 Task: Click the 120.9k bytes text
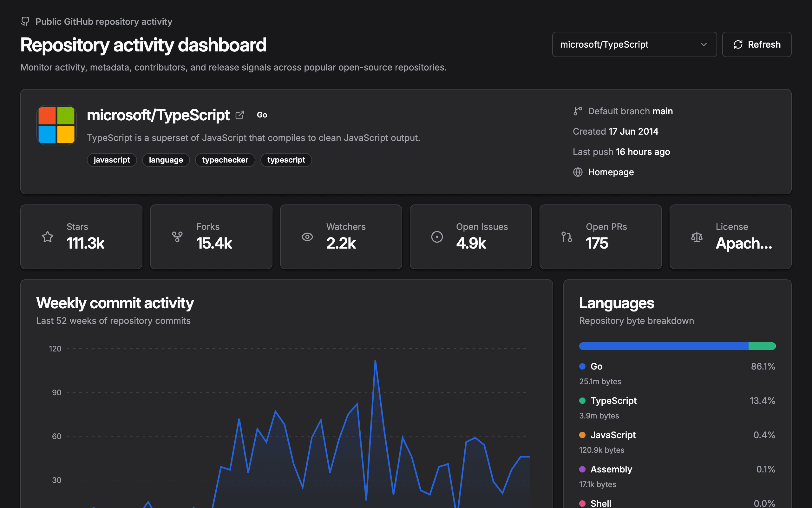click(602, 450)
